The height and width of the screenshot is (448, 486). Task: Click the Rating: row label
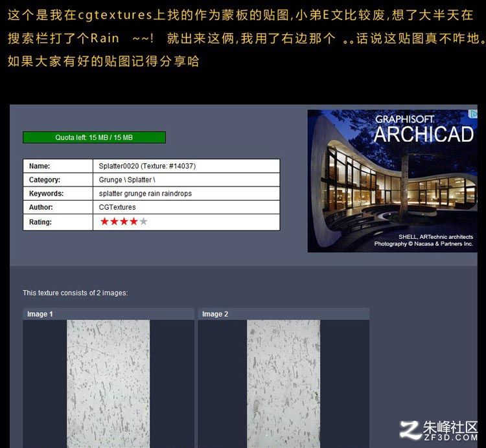pyautogui.click(x=40, y=222)
